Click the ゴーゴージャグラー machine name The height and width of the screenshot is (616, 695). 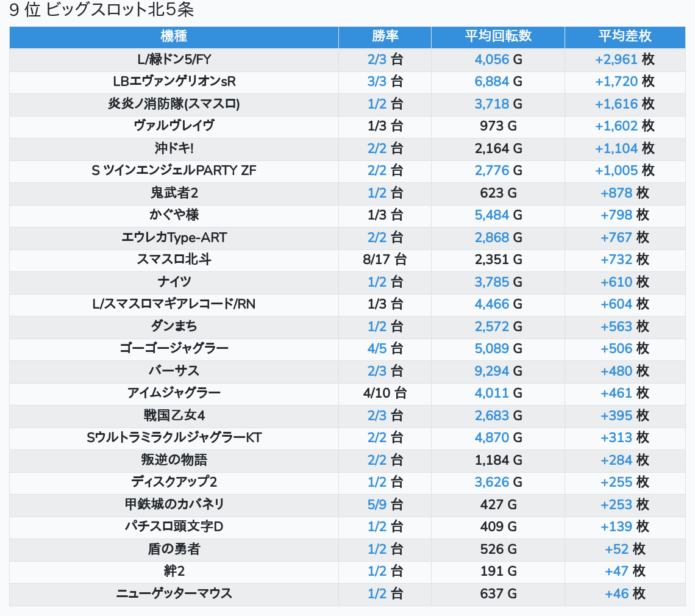(x=174, y=349)
